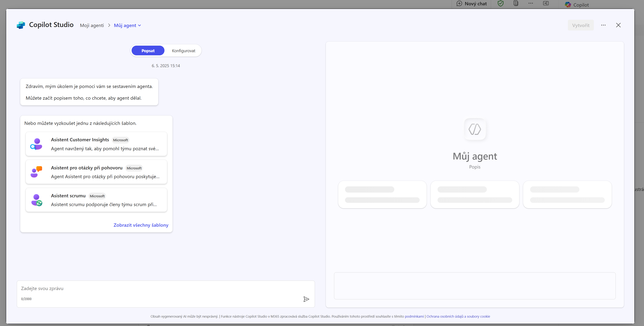644x326 pixels.
Task: Click the timestamp 6. 5. 2025 15:14
Action: (x=166, y=66)
